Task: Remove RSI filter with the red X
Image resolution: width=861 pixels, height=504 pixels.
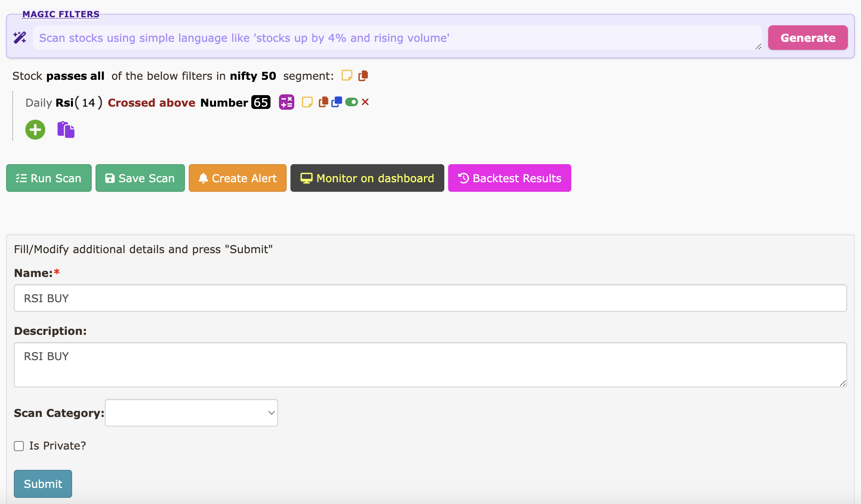Action: 365,102
